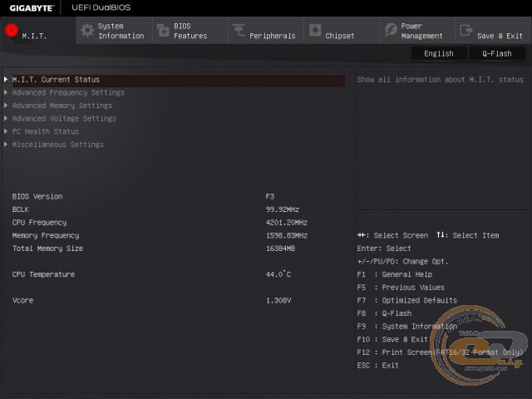Click the F10 Save & Exit hint
This screenshot has width=532, height=399.
tap(392, 339)
